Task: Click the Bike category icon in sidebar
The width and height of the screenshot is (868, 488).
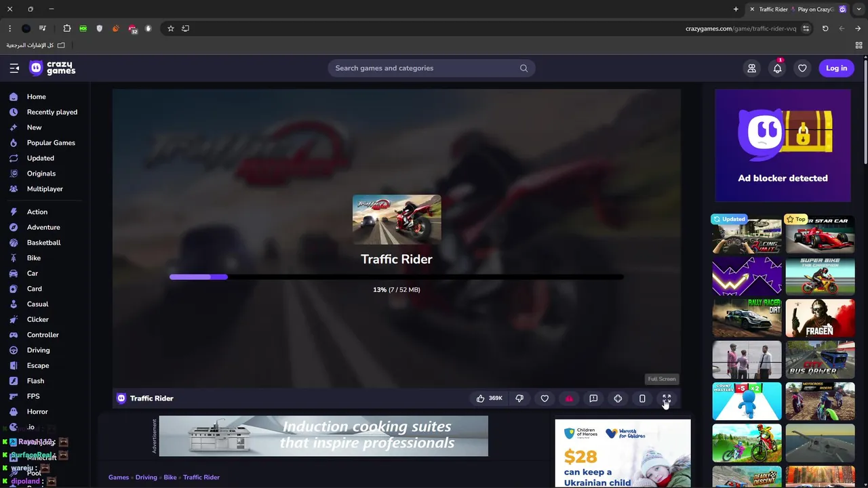Action: pyautogui.click(x=14, y=258)
